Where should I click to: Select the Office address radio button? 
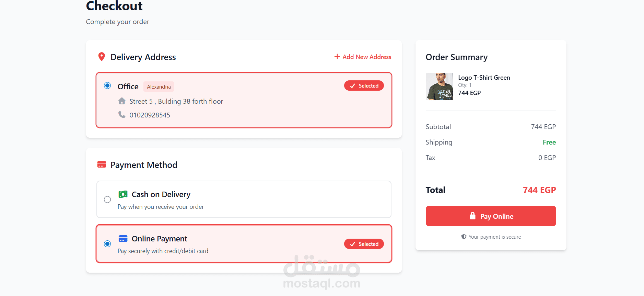pyautogui.click(x=107, y=86)
